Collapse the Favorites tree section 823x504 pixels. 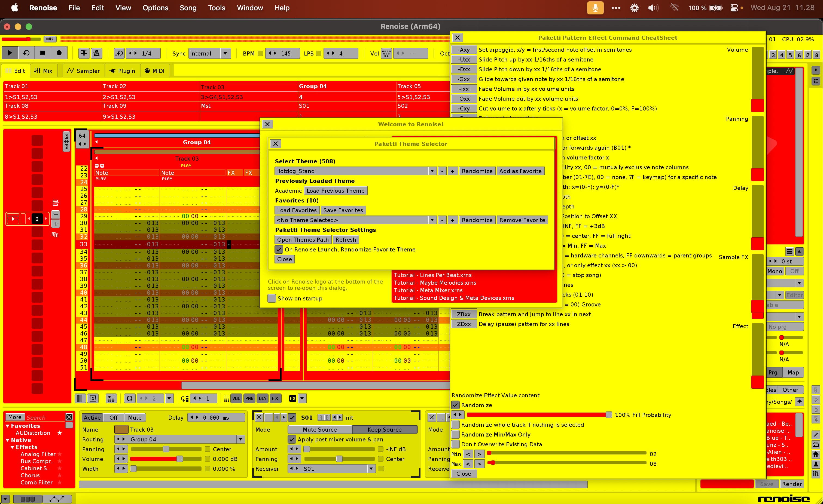[x=8, y=426]
